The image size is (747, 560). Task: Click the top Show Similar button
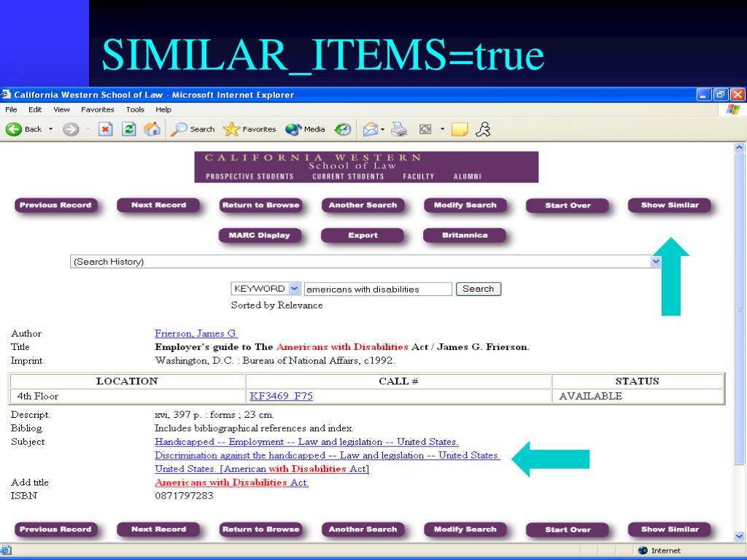(670, 205)
